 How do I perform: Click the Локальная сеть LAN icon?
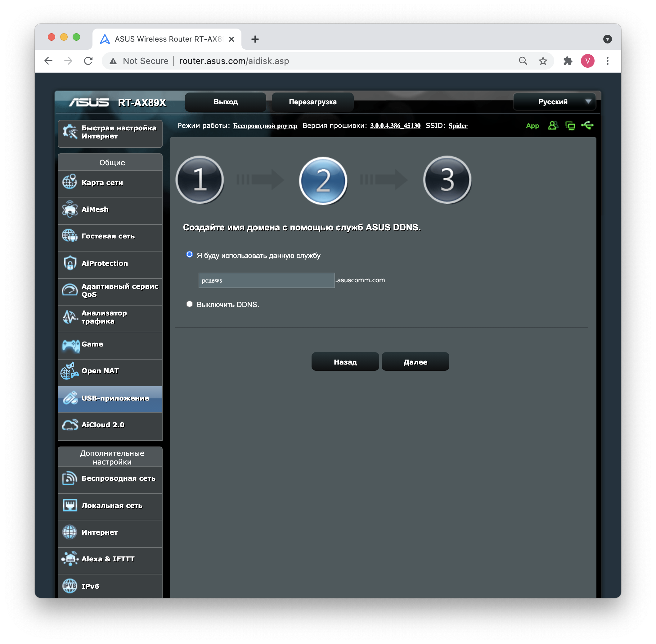coord(70,505)
